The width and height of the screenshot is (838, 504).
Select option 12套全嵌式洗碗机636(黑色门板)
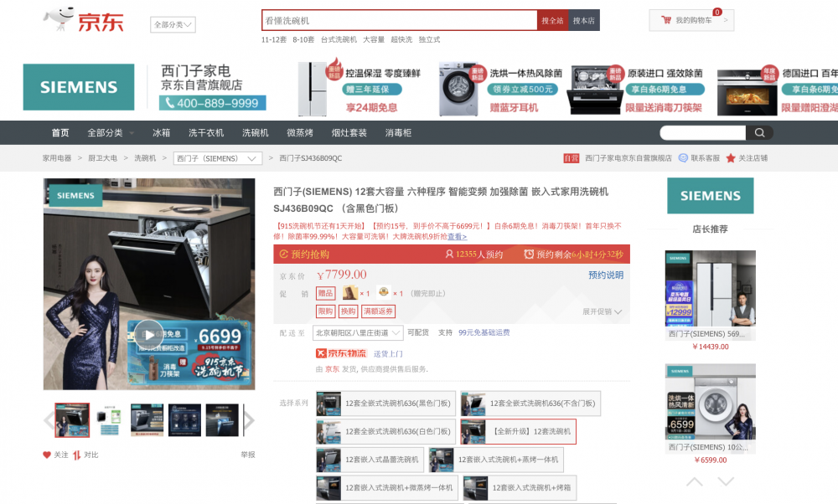pyautogui.click(x=385, y=403)
